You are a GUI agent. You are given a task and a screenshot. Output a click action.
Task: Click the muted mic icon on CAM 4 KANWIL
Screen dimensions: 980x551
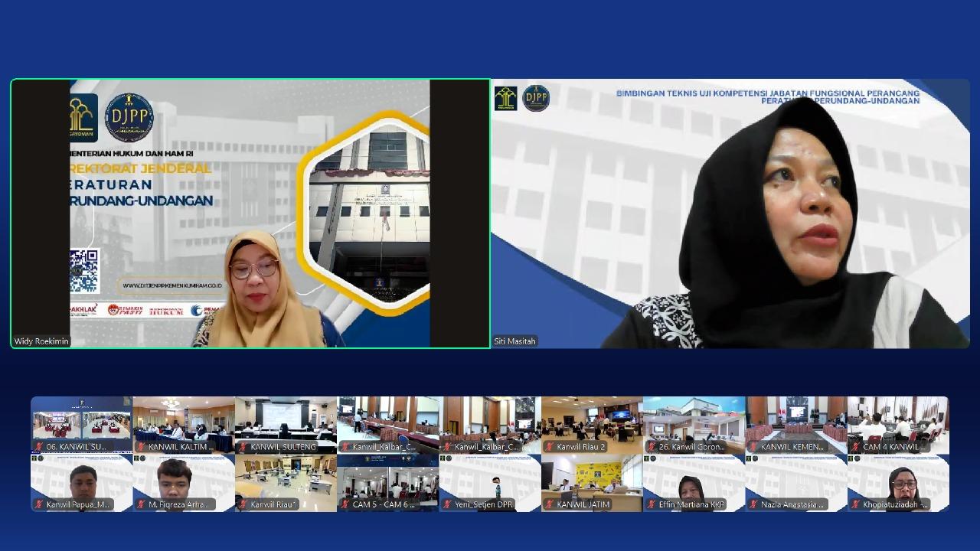855,447
